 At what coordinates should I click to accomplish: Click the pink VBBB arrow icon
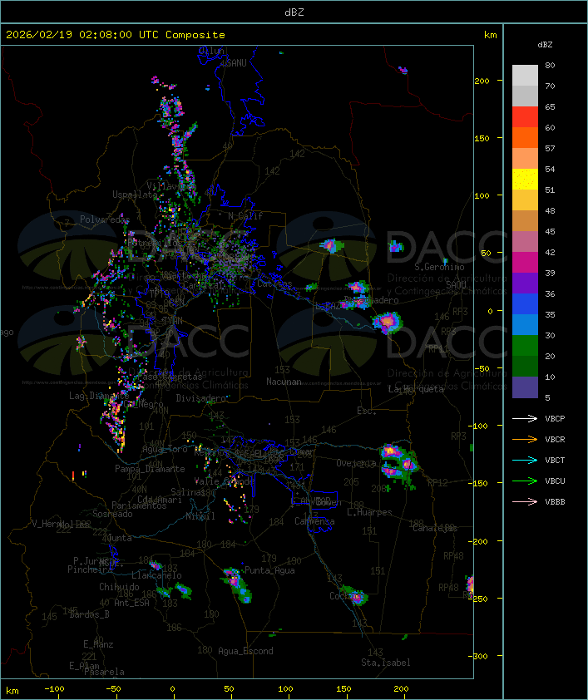coord(525,502)
